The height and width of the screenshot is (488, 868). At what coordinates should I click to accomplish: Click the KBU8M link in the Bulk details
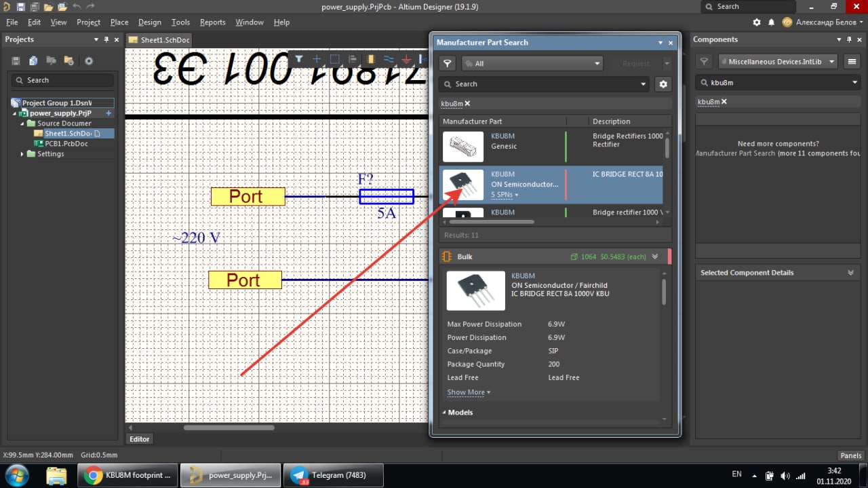click(x=523, y=276)
